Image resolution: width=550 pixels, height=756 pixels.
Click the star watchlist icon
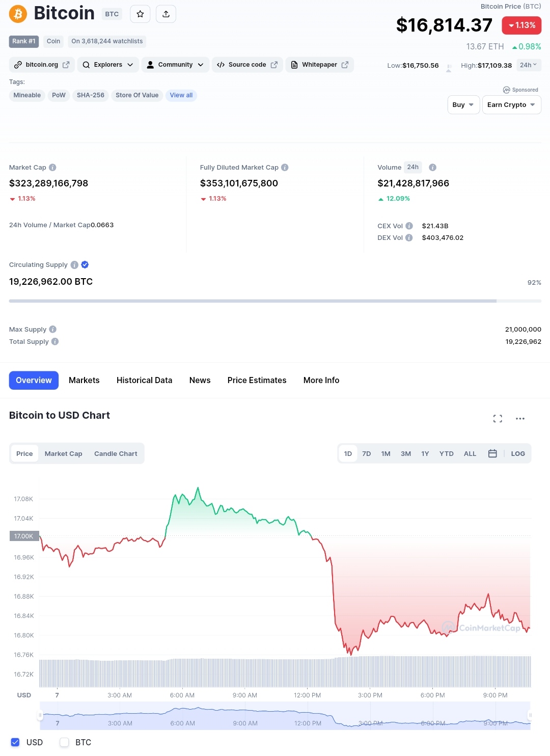[140, 14]
